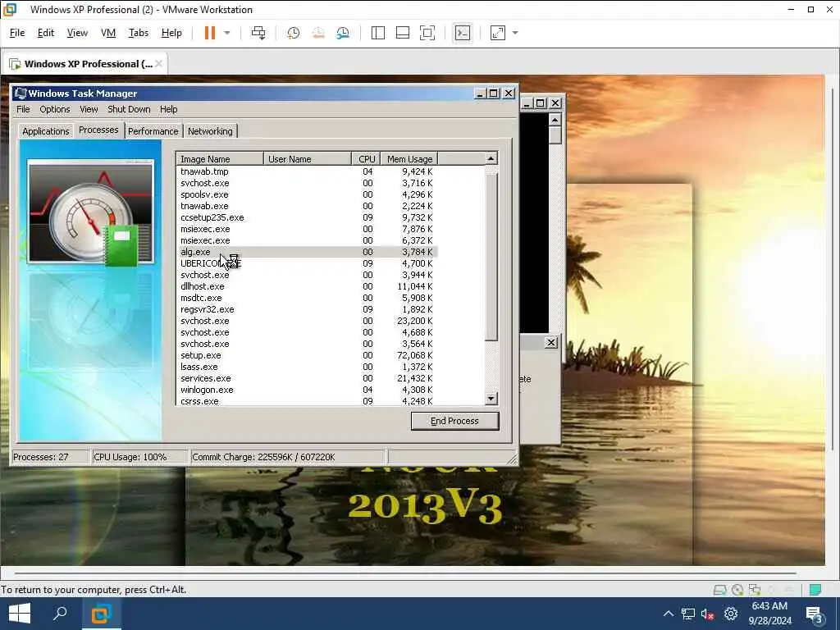
Task: Click the muted volume tray icon
Action: tap(707, 614)
